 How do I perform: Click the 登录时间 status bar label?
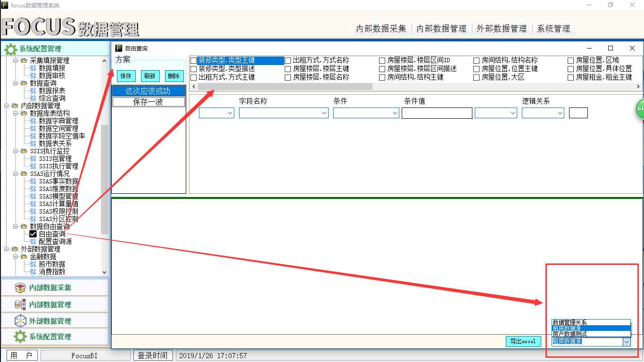[153, 356]
